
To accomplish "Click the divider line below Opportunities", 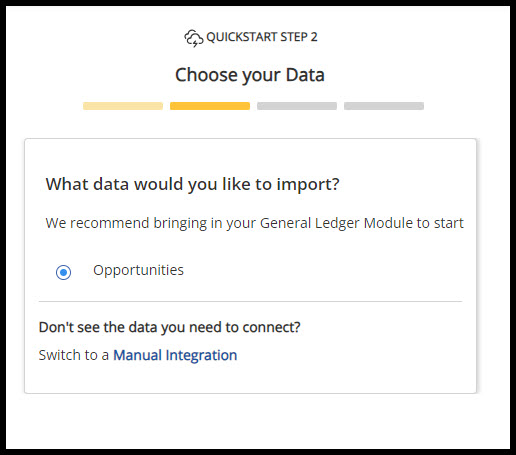I will click(250, 301).
